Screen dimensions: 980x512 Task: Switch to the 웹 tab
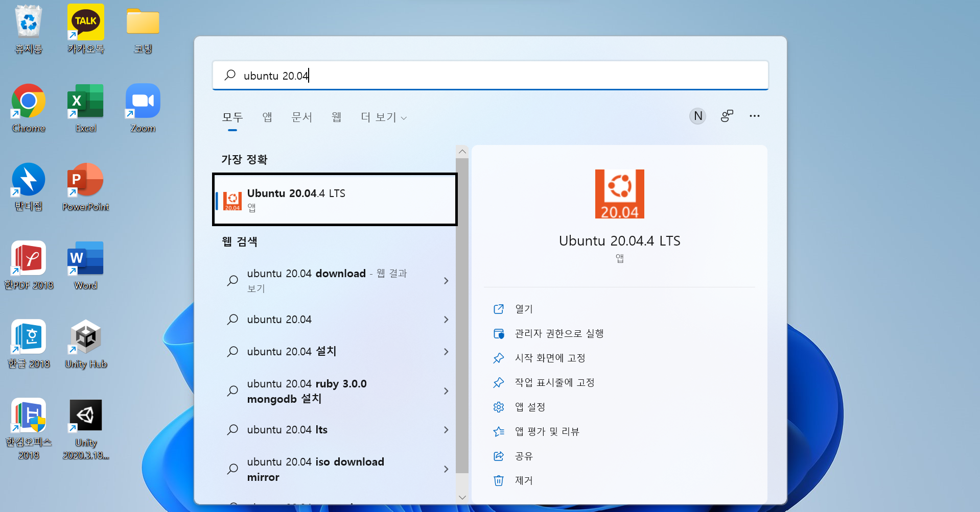336,117
